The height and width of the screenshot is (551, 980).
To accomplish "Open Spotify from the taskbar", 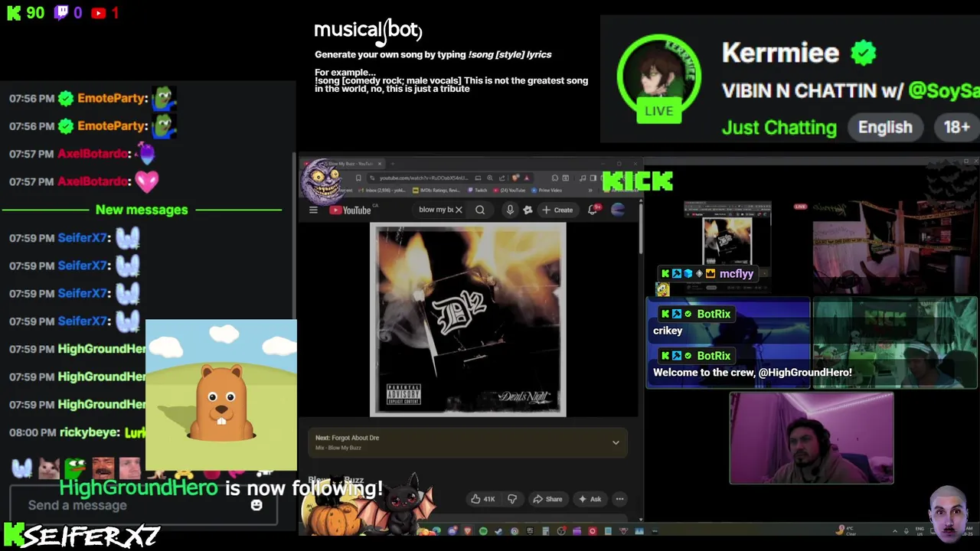I will [483, 530].
